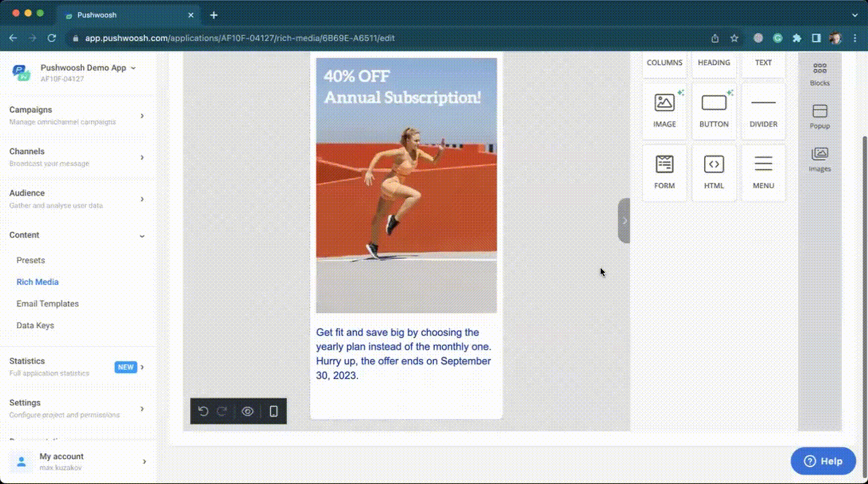
Task: Insert a Divider block
Action: click(x=763, y=111)
